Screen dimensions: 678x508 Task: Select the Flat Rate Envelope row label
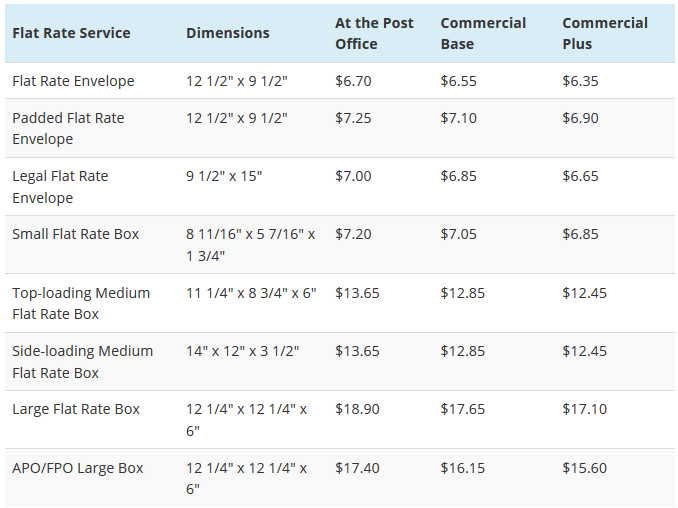(73, 81)
